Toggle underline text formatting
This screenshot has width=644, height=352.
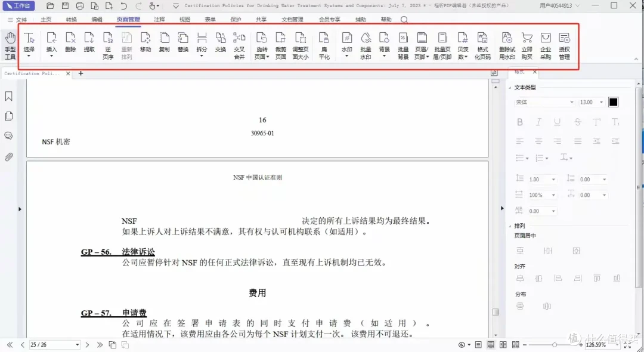(558, 122)
